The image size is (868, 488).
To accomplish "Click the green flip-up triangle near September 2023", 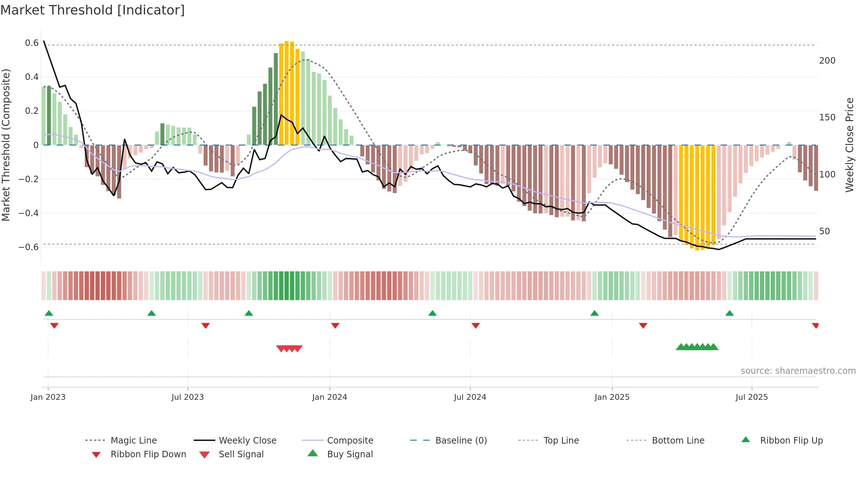I will [249, 313].
